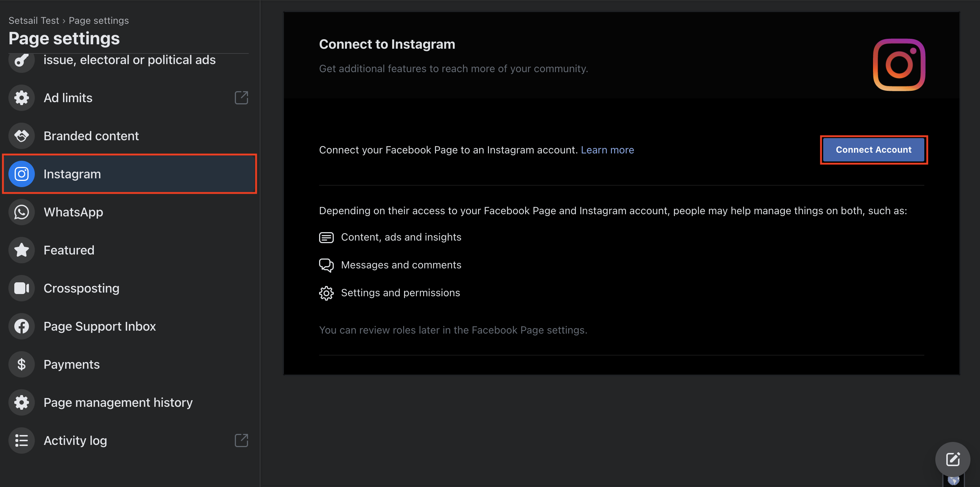
Task: Open Ad limits settings
Action: (x=129, y=98)
